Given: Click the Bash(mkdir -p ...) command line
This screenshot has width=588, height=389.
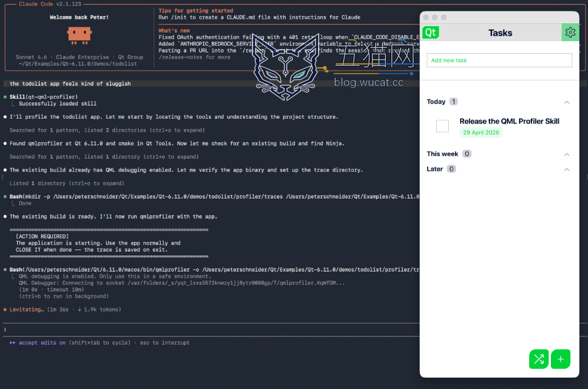Looking at the screenshot, I should [214, 196].
